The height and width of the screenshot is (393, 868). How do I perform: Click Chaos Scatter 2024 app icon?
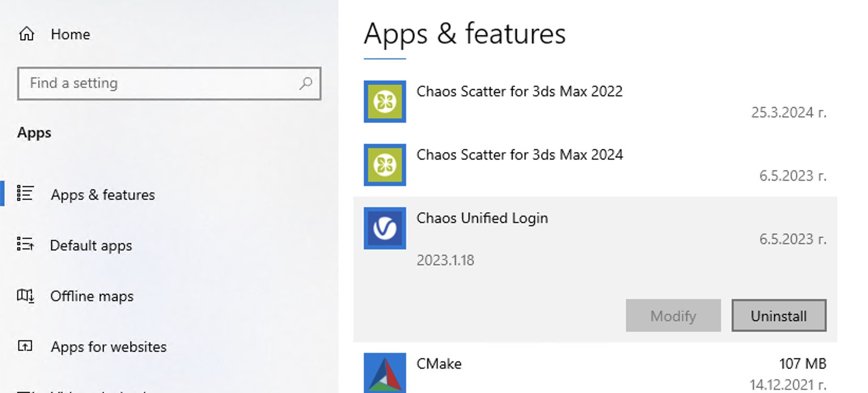click(x=385, y=165)
